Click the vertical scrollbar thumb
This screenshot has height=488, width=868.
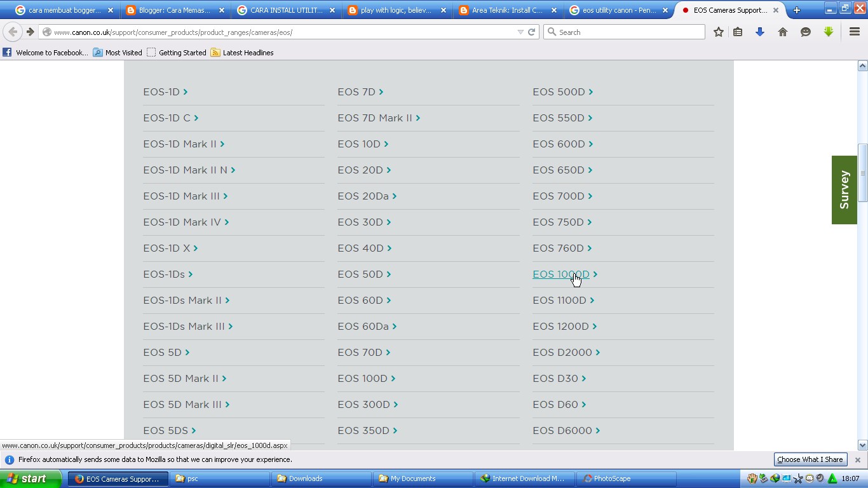862,173
